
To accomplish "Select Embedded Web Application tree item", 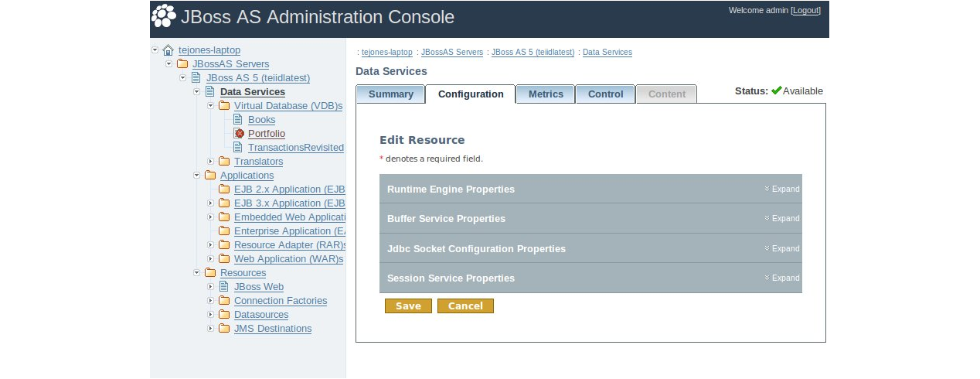I will click(x=290, y=217).
